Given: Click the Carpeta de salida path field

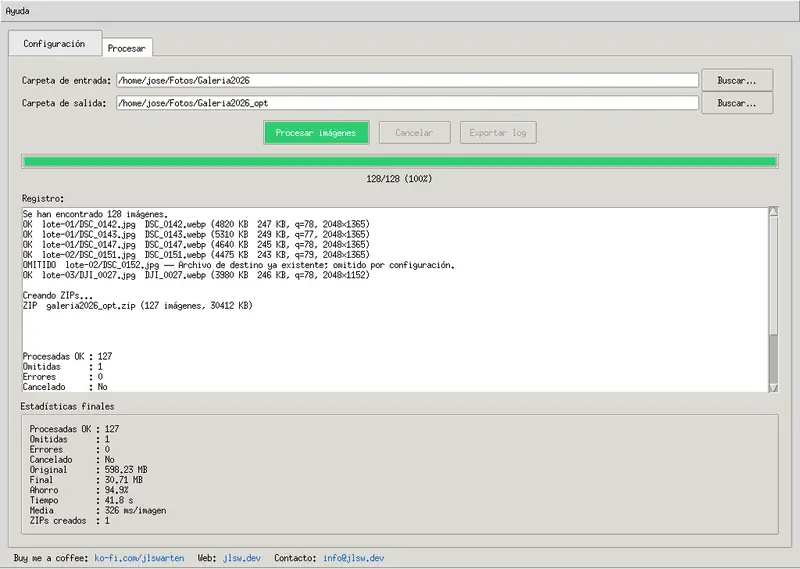Looking at the screenshot, I should [x=407, y=103].
